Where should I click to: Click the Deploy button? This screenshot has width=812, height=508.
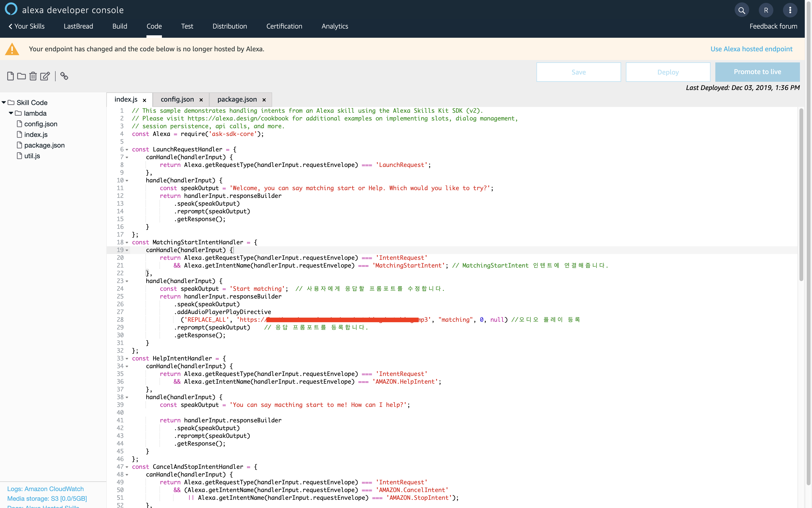click(668, 72)
